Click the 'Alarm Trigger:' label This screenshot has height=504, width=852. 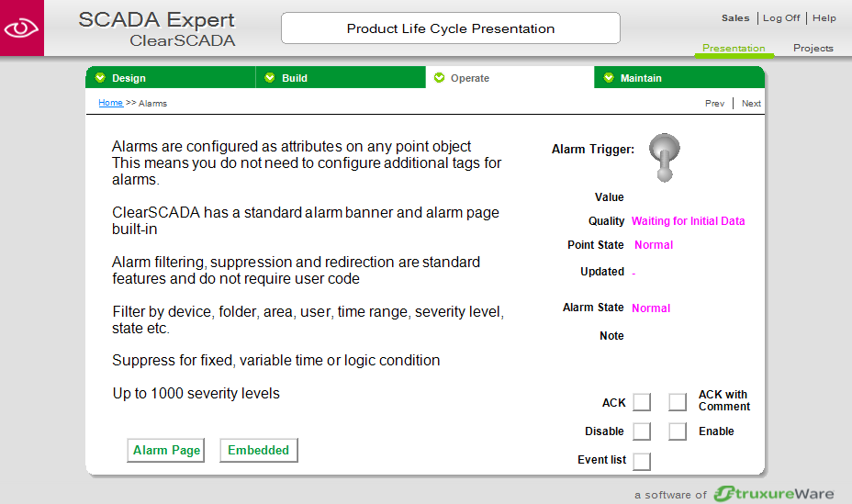593,150
